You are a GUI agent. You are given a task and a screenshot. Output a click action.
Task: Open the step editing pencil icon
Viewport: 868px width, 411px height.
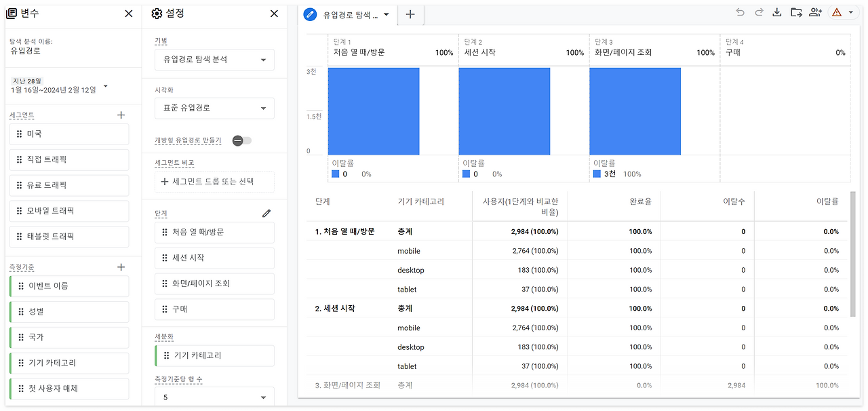(267, 213)
